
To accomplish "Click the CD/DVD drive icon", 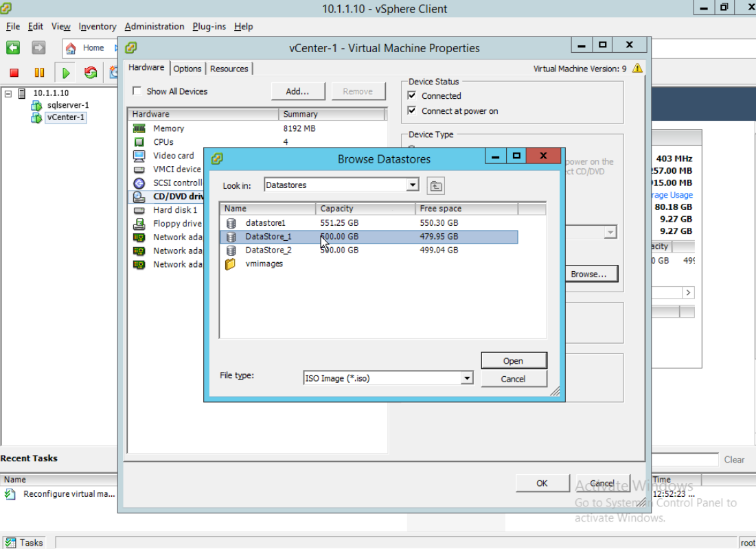I will coord(139,197).
